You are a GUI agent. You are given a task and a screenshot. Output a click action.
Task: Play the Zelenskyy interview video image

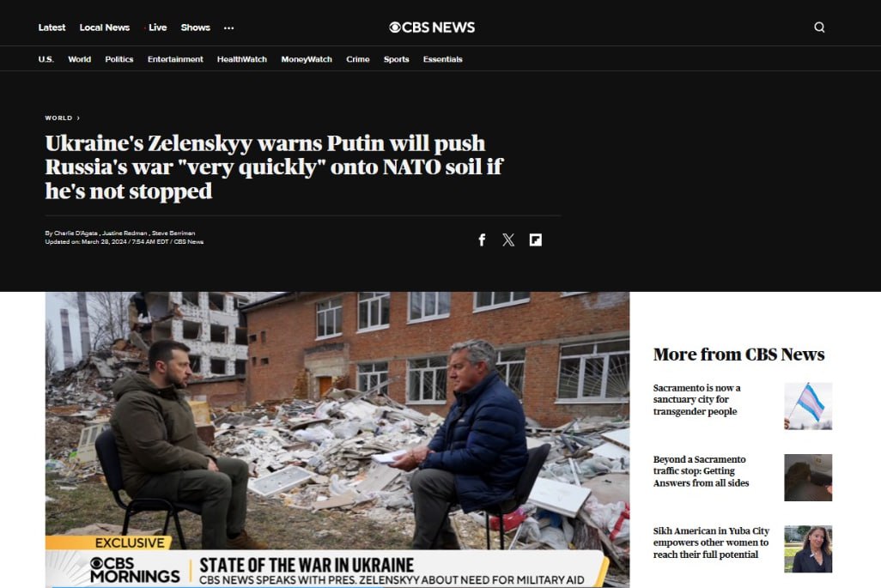point(337,439)
